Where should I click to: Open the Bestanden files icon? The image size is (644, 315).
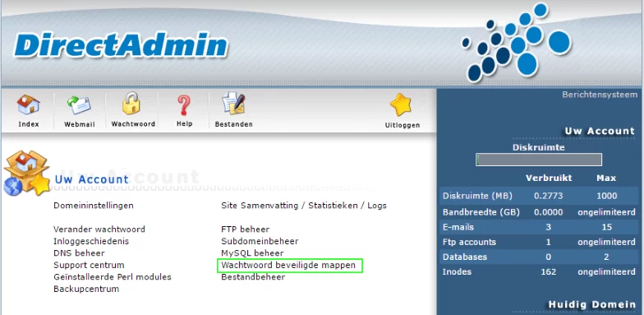[x=233, y=104]
